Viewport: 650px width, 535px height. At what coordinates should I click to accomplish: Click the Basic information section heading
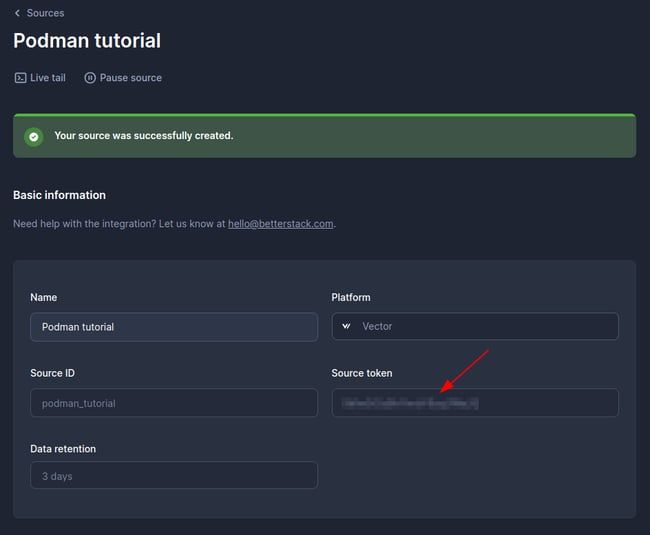59,195
